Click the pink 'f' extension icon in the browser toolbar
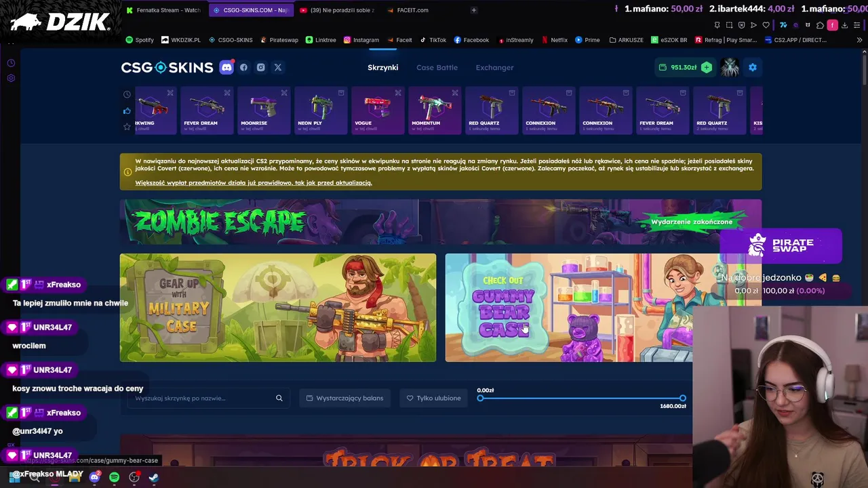Screen dimensions: 868x488 coord(833,25)
